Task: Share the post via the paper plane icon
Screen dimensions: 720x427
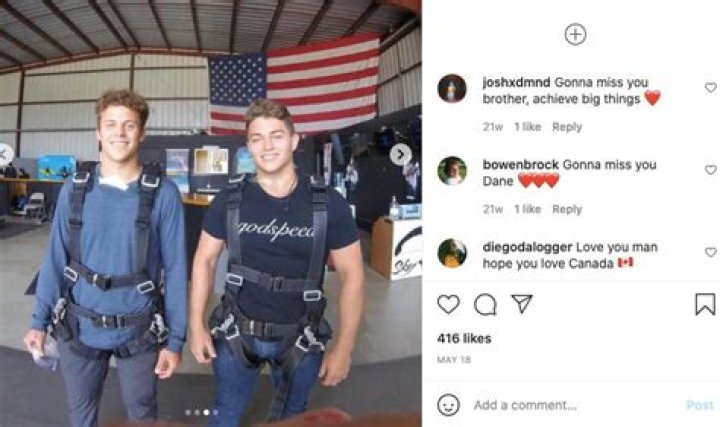Action: pos(522,303)
